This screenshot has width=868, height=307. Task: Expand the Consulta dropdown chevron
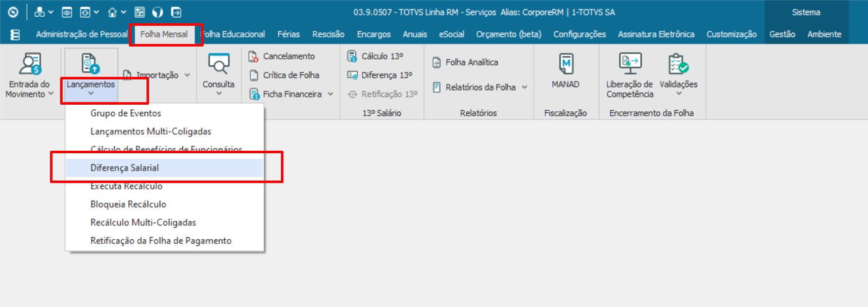[x=219, y=94]
